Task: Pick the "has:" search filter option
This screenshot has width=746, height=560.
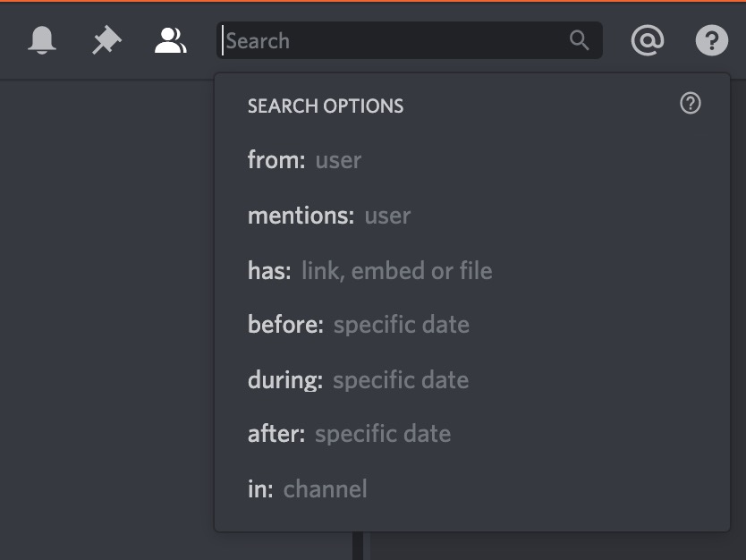Action: click(269, 271)
